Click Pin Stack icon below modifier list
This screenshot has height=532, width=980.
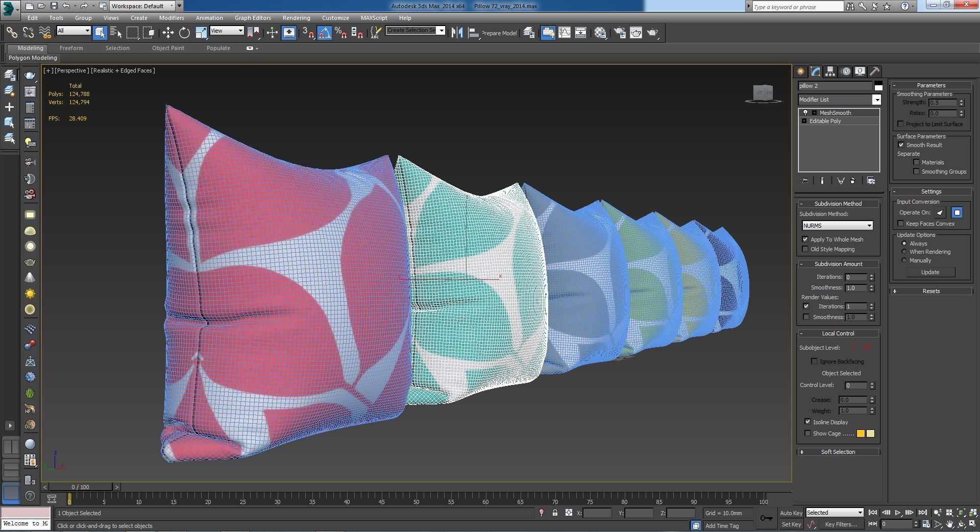click(805, 181)
